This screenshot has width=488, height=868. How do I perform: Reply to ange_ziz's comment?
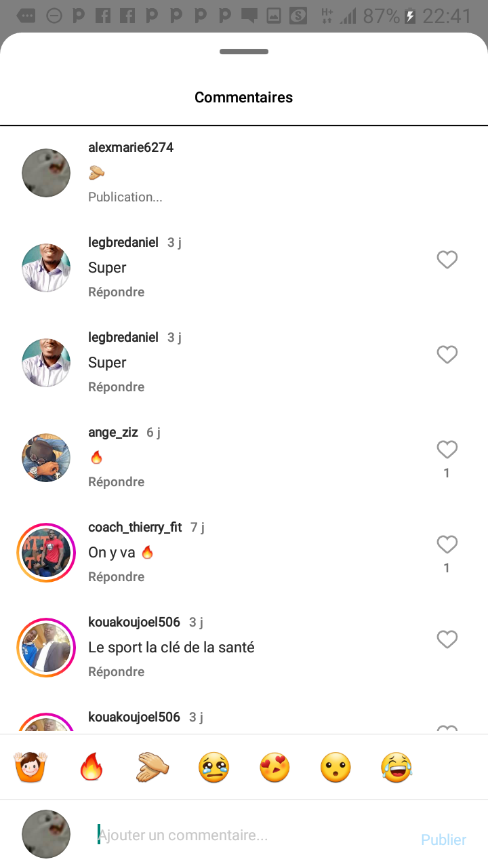point(116,482)
